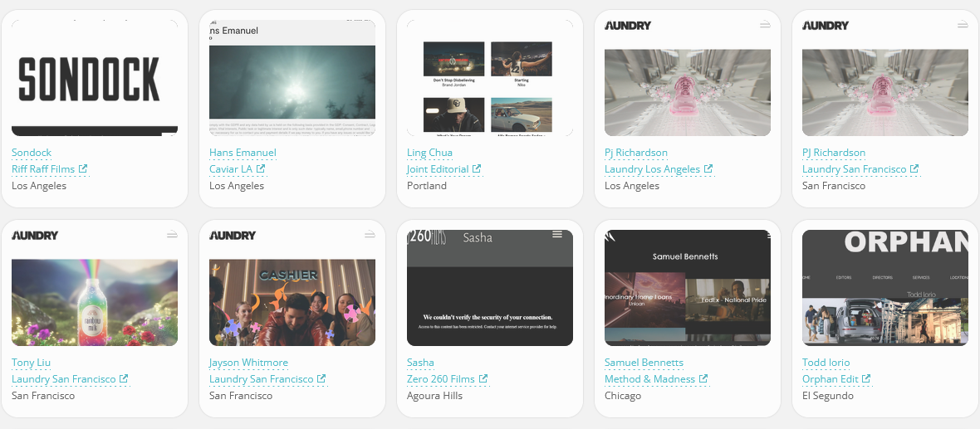Open the Hans Emanuel name link
This screenshot has width=980, height=429.
pyautogui.click(x=243, y=153)
